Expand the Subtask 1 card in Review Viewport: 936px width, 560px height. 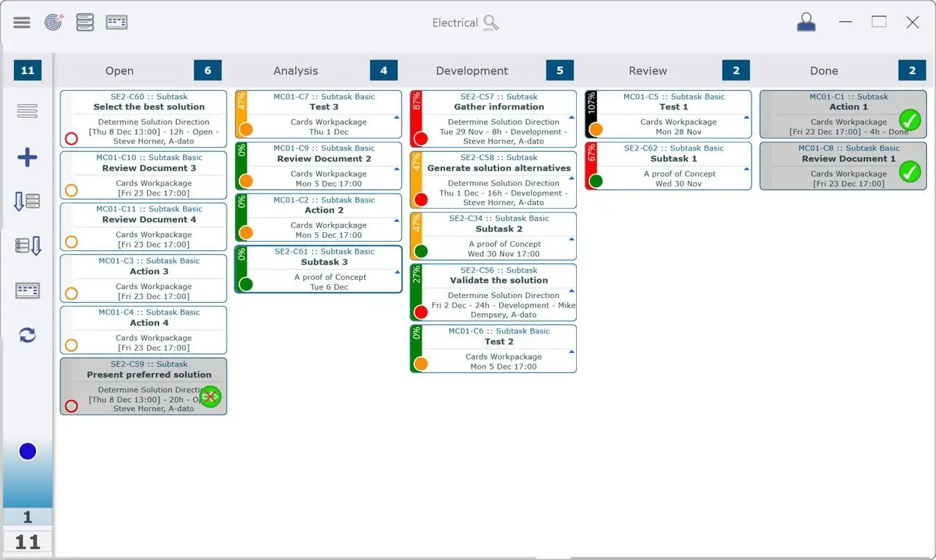746,168
